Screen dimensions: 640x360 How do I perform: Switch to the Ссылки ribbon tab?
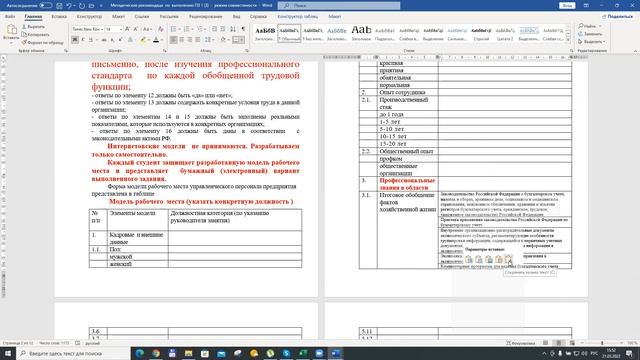pyautogui.click(x=142, y=16)
